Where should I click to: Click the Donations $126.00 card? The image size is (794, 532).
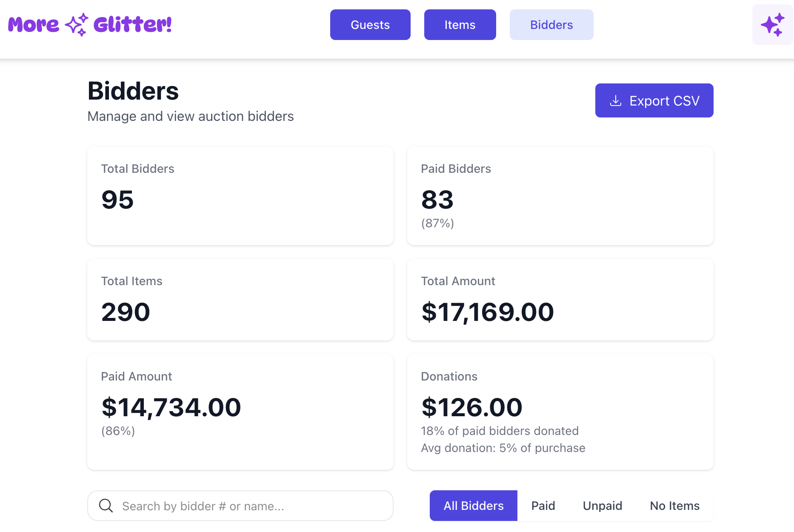(560, 412)
